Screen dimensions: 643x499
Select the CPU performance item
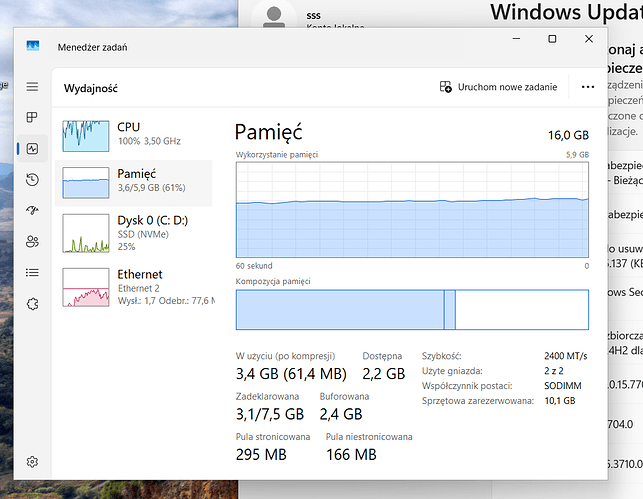(x=134, y=134)
